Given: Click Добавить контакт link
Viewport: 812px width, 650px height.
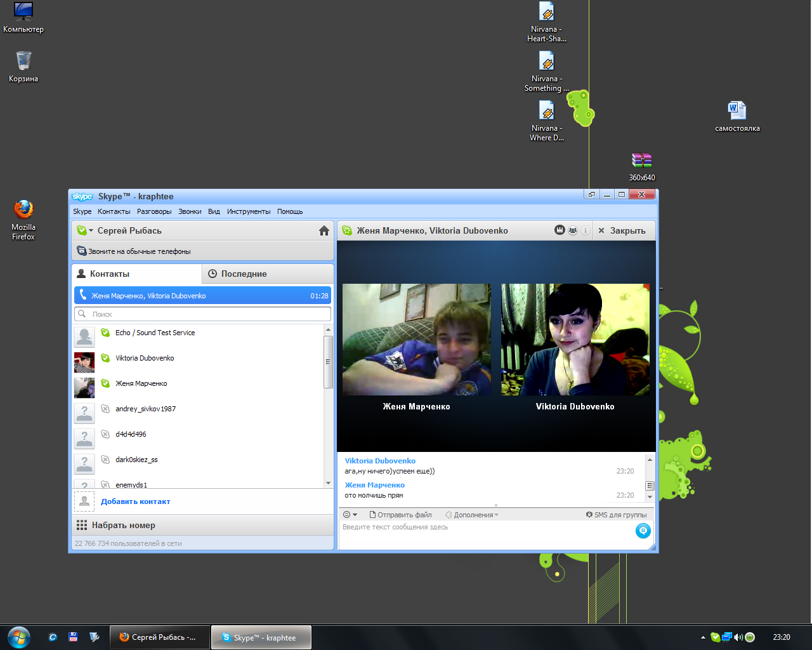Looking at the screenshot, I should (135, 501).
